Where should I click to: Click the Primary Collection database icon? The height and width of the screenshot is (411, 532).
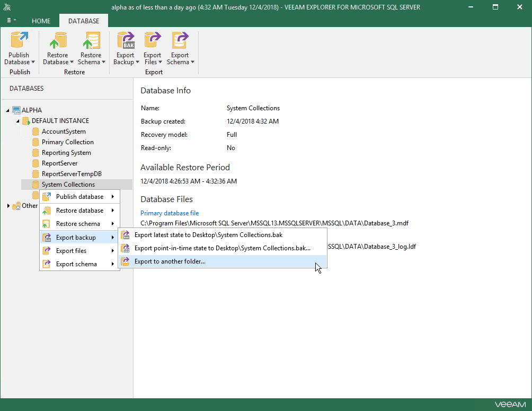(36, 142)
